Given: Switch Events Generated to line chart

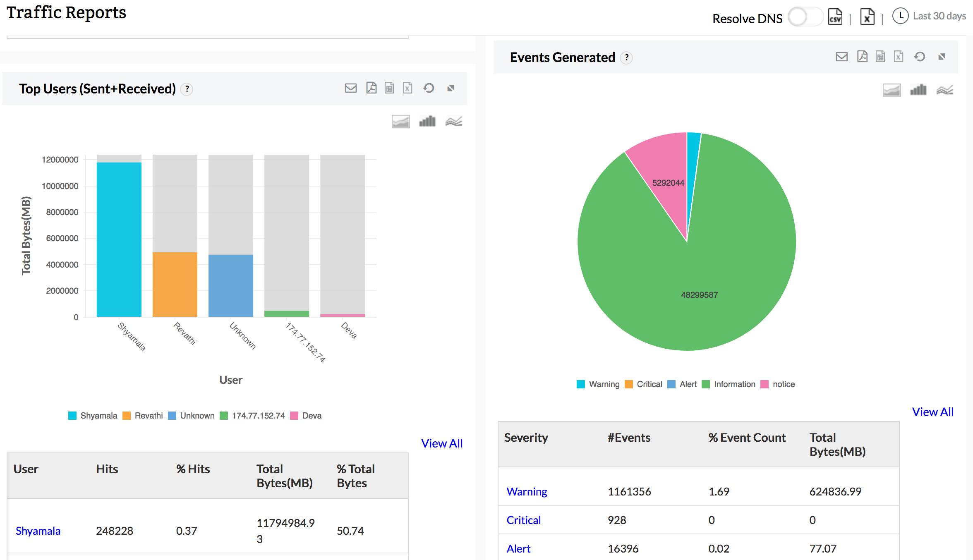Looking at the screenshot, I should (944, 90).
